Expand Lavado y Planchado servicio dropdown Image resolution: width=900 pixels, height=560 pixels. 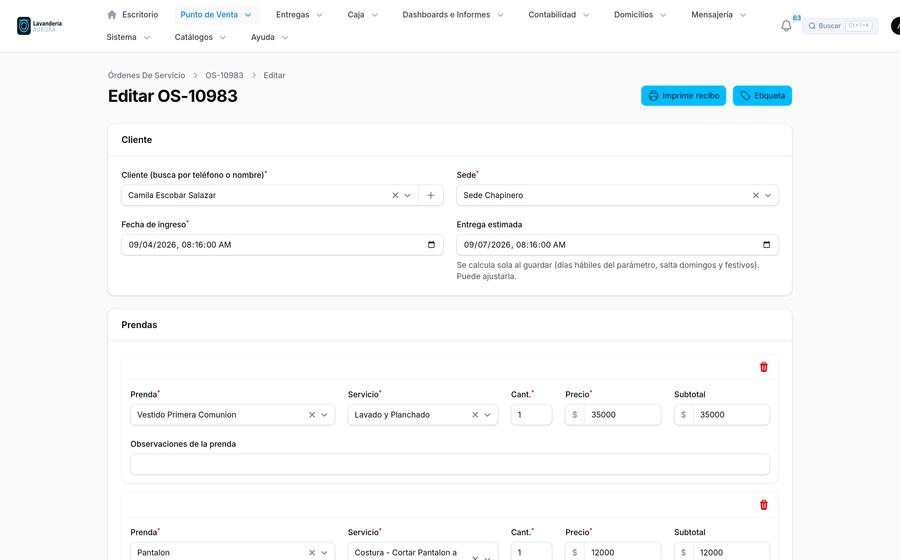pos(487,414)
